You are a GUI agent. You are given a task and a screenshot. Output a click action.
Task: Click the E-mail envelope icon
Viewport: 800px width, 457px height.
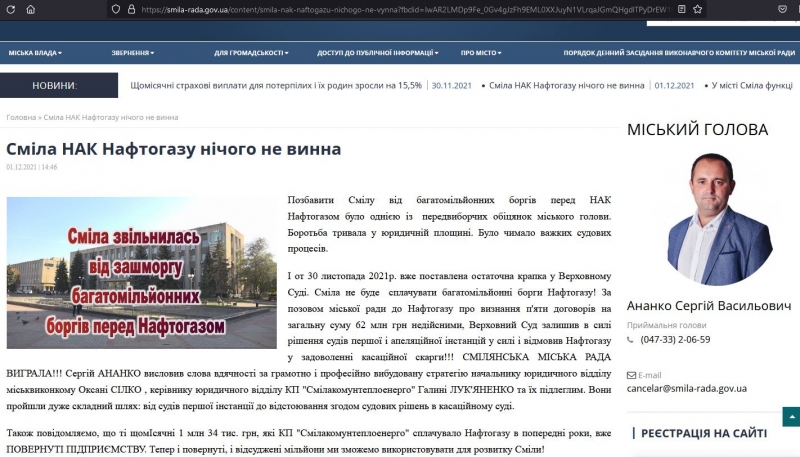coord(631,374)
